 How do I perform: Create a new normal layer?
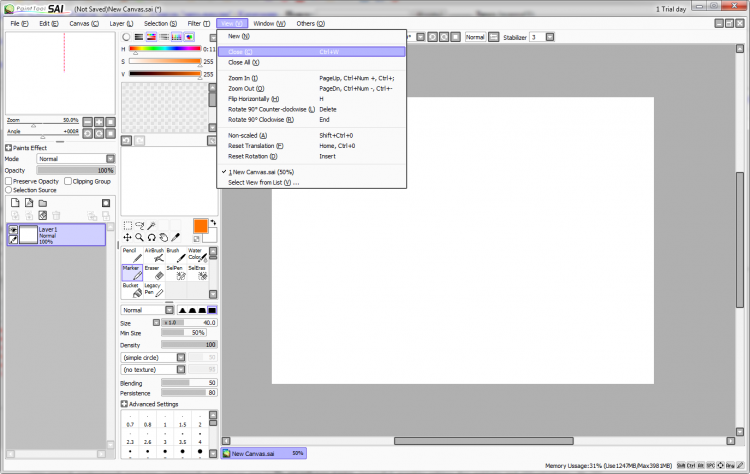click(15, 203)
